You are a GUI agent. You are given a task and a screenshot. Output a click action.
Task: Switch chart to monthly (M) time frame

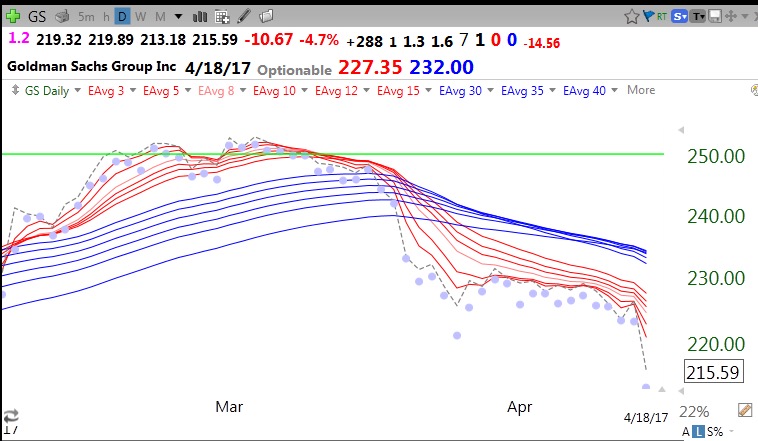point(160,17)
